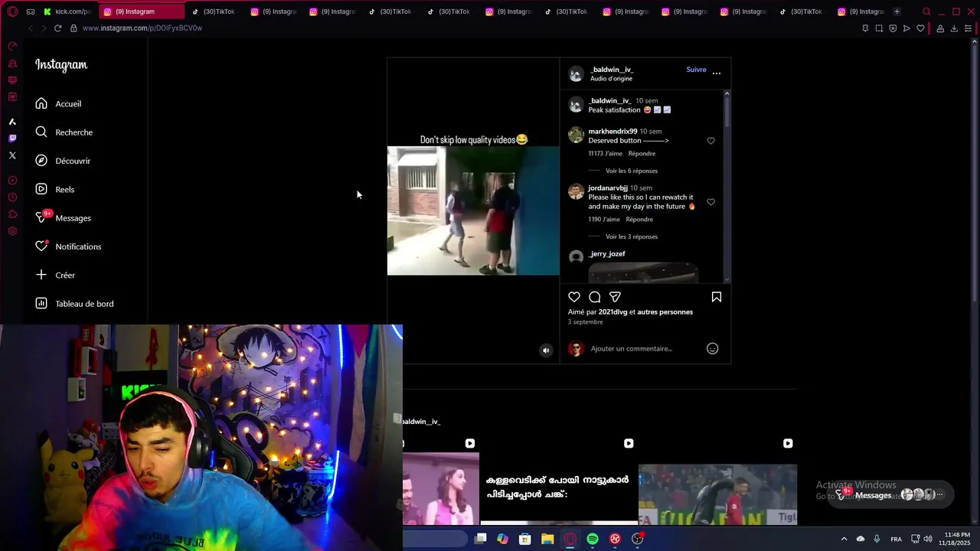The height and width of the screenshot is (551, 980).
Task: Open File Explorer from taskbar
Action: coord(547,540)
